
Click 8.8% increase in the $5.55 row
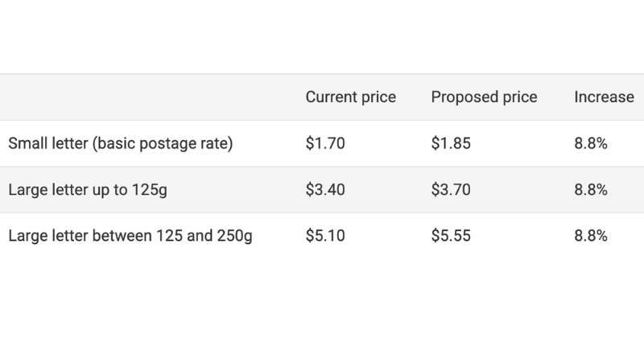(x=590, y=237)
